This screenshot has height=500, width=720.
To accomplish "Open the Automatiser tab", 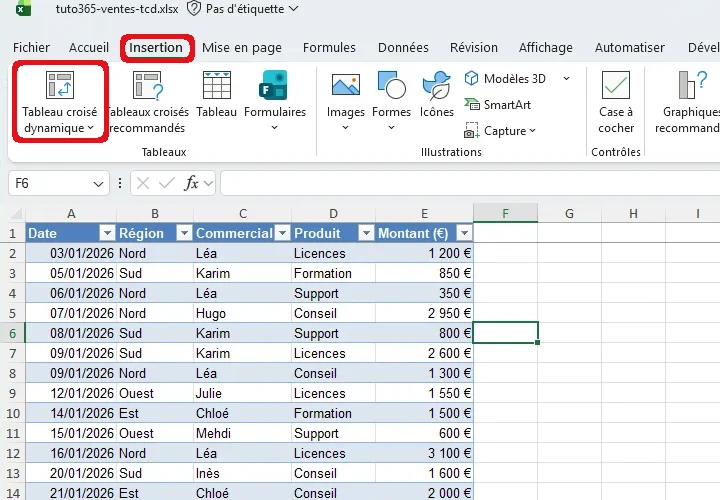I will 630,47.
